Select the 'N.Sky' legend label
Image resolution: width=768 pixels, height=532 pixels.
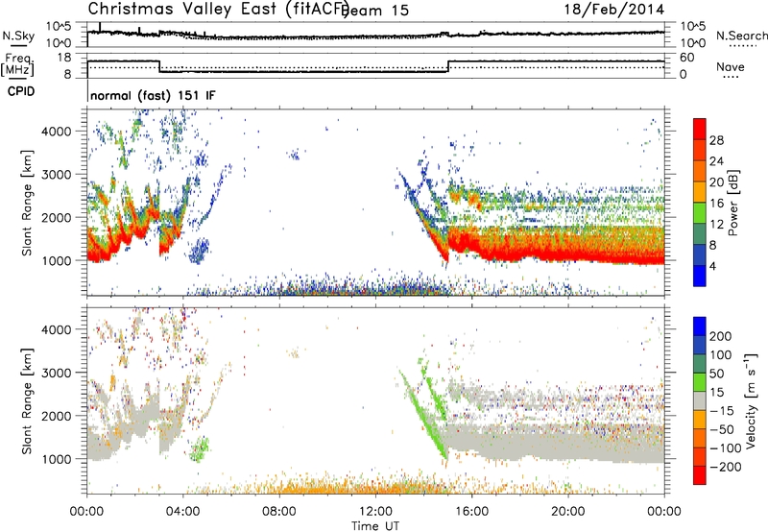pyautogui.click(x=18, y=36)
